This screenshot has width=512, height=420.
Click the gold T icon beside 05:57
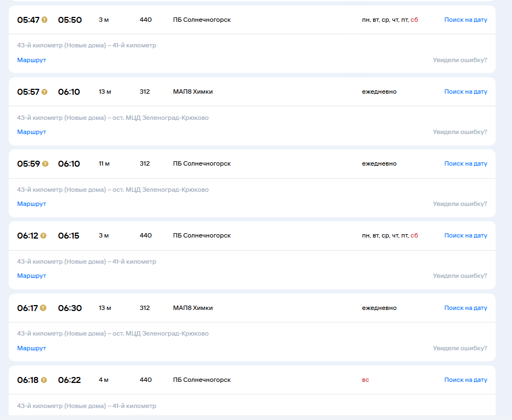(44, 92)
